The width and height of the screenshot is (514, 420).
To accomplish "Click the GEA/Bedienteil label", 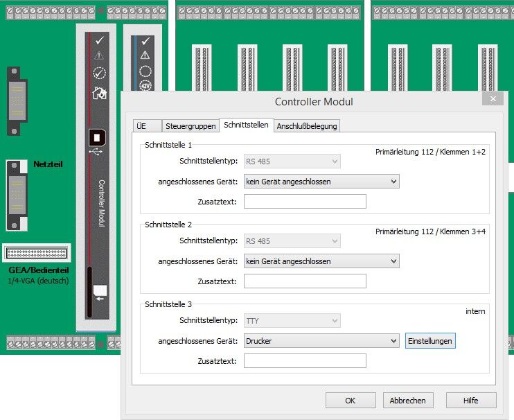I will coord(39,270).
